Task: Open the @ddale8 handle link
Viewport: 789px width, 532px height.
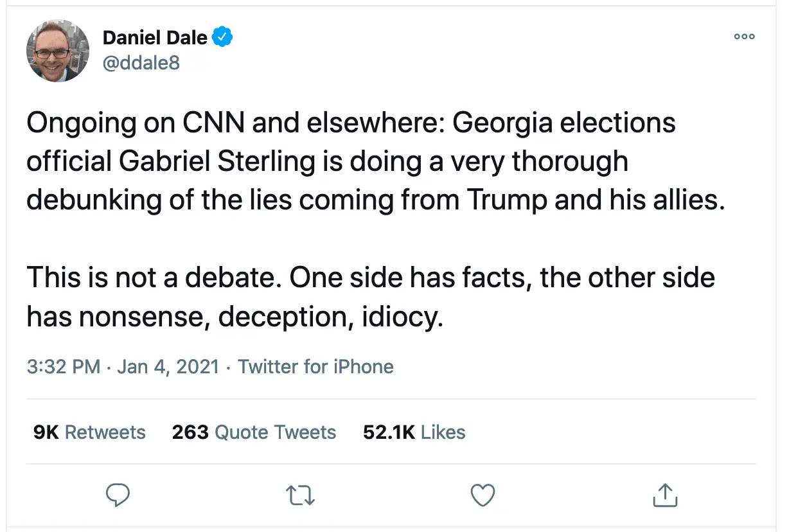Action: 141,62
